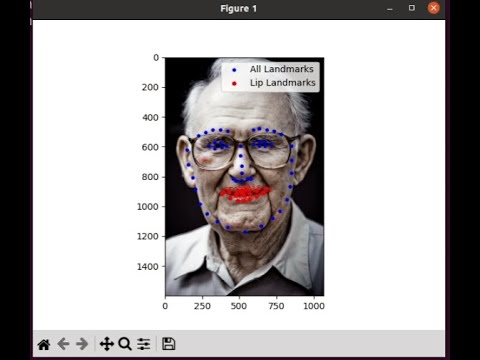This screenshot has height=360, width=480.
Task: Click the red lip landmarks cluster
Action: coord(246,194)
